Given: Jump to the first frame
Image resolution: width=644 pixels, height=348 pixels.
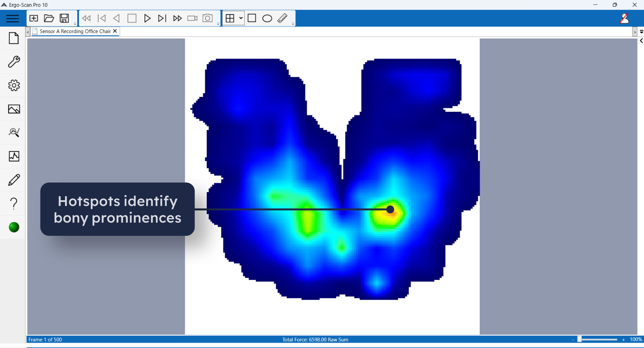Looking at the screenshot, I should [102, 18].
